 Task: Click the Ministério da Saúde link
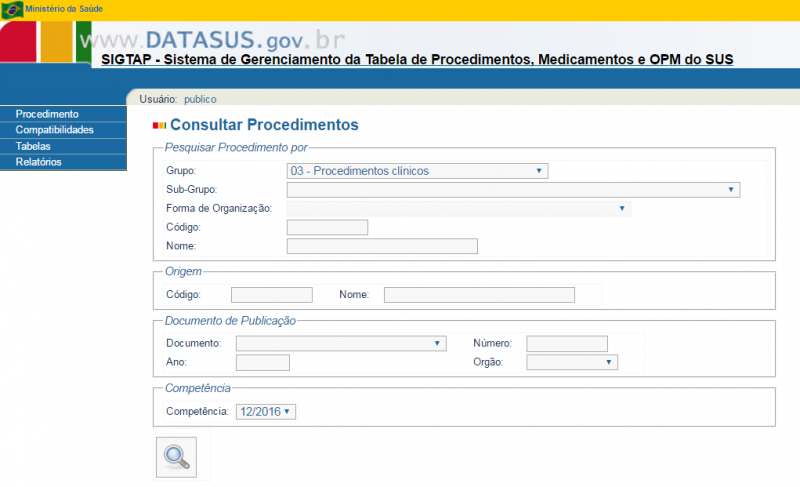[64, 9]
